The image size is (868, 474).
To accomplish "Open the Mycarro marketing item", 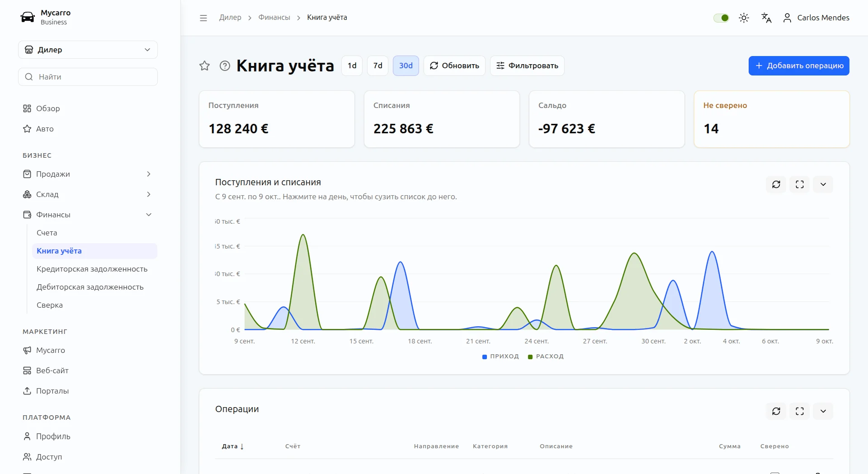I will coord(88,350).
